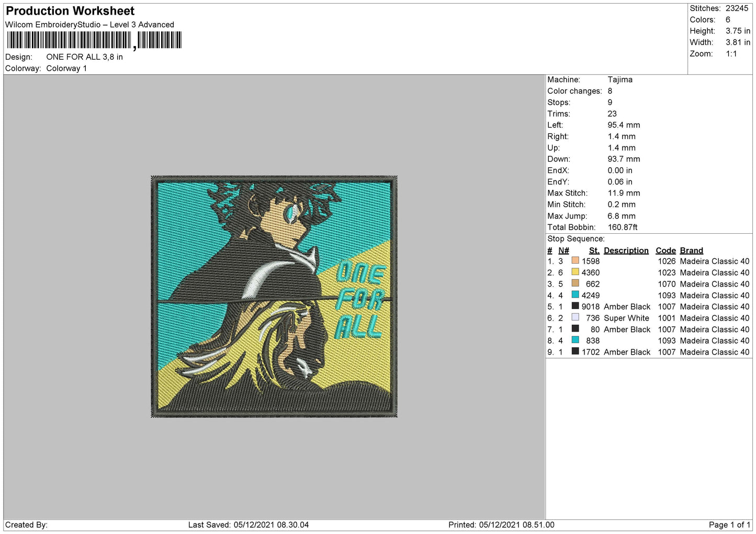Screen dimensions: 756x534
Task: Click 'Madeira Classic 40' in stop row 4
Action: pyautogui.click(x=715, y=296)
